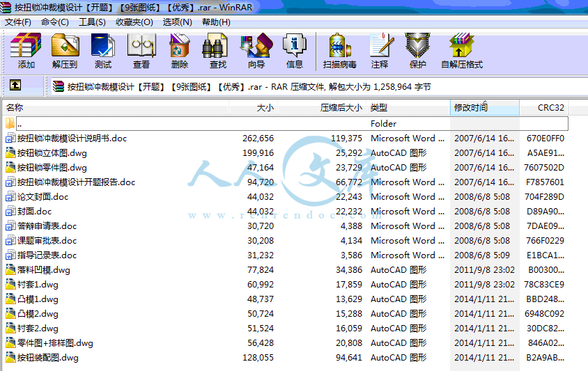Open the 收藏夹(O) menu
The image size is (588, 371).
(x=134, y=22)
